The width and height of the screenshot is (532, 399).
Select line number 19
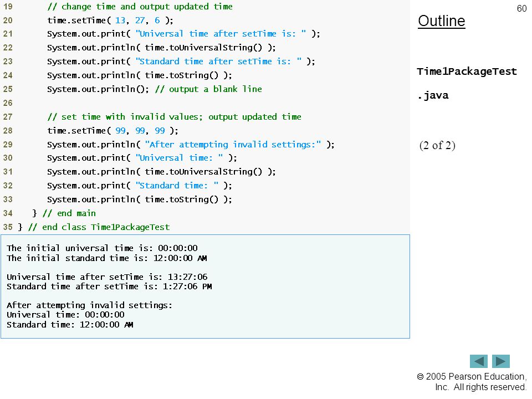tap(8, 7)
